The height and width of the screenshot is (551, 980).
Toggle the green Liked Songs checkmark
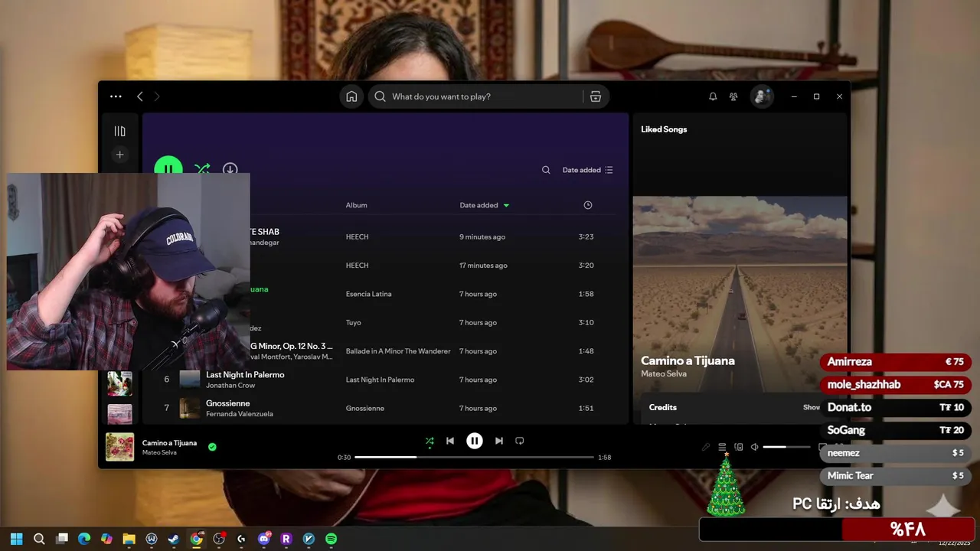point(212,447)
